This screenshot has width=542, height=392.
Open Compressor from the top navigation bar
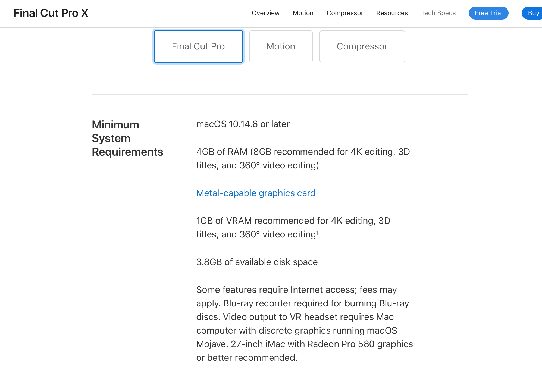pos(345,13)
